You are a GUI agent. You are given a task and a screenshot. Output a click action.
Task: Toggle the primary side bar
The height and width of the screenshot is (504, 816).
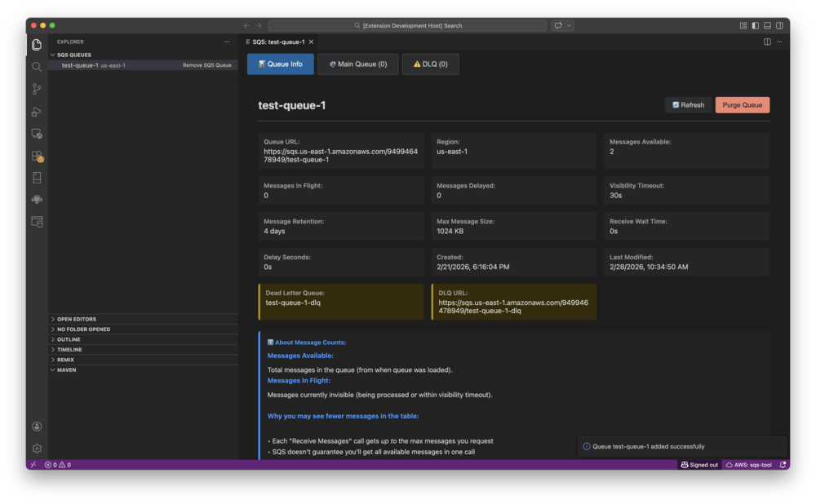tap(755, 25)
